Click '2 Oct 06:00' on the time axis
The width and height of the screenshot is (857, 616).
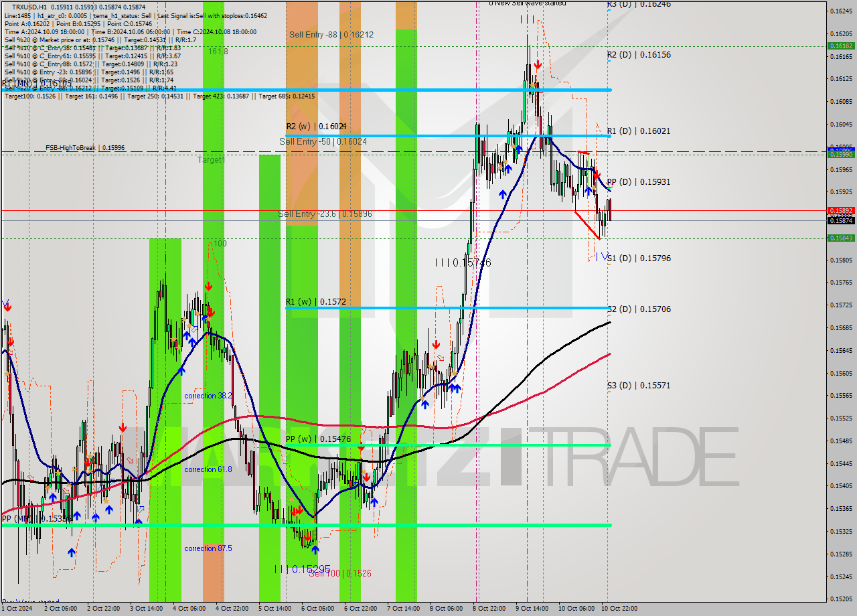(60, 609)
